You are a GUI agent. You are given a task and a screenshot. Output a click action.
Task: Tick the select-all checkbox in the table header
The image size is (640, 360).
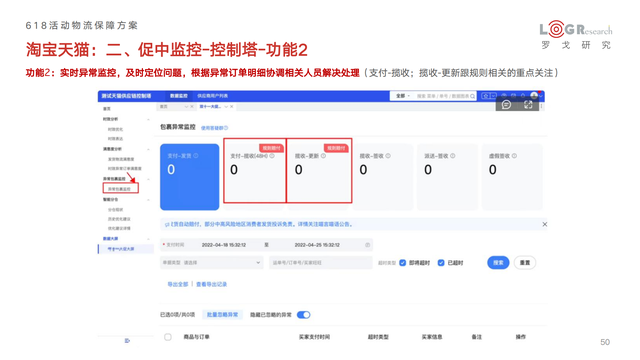[168, 337]
